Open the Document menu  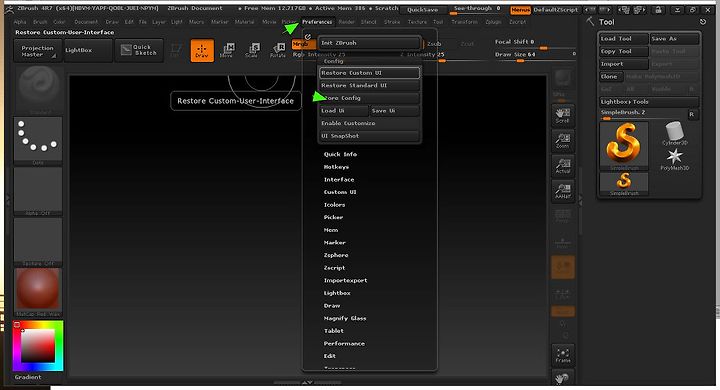(86, 22)
